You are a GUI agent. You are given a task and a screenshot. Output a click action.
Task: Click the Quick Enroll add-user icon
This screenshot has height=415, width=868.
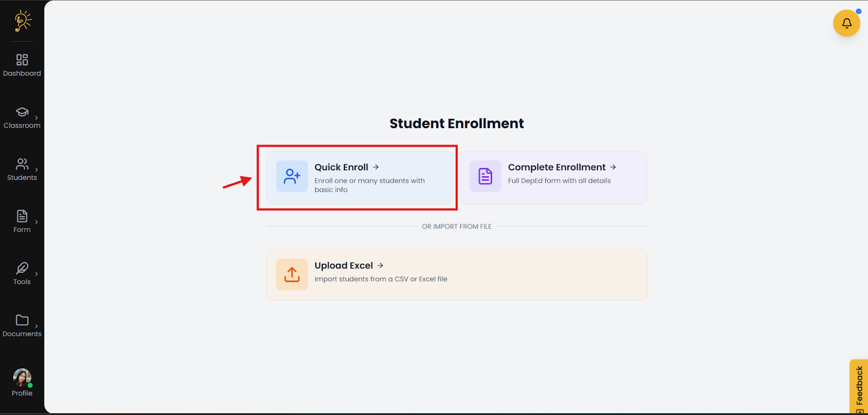coord(292,176)
